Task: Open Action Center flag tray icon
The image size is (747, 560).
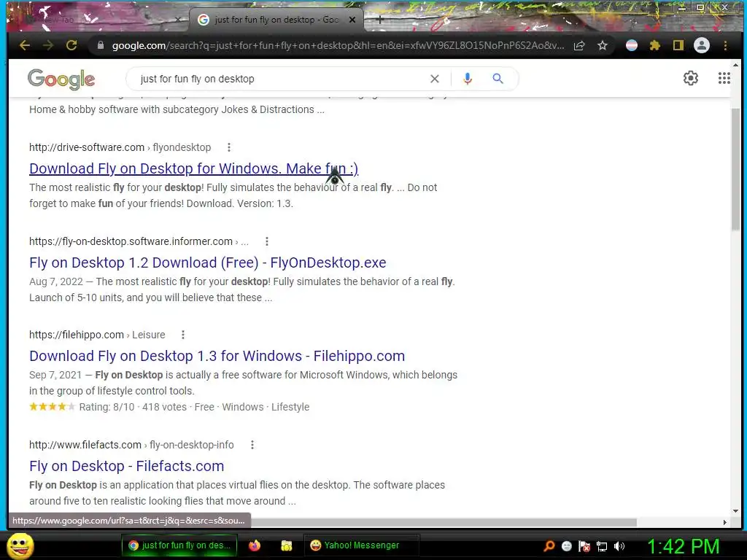Action: (584, 546)
